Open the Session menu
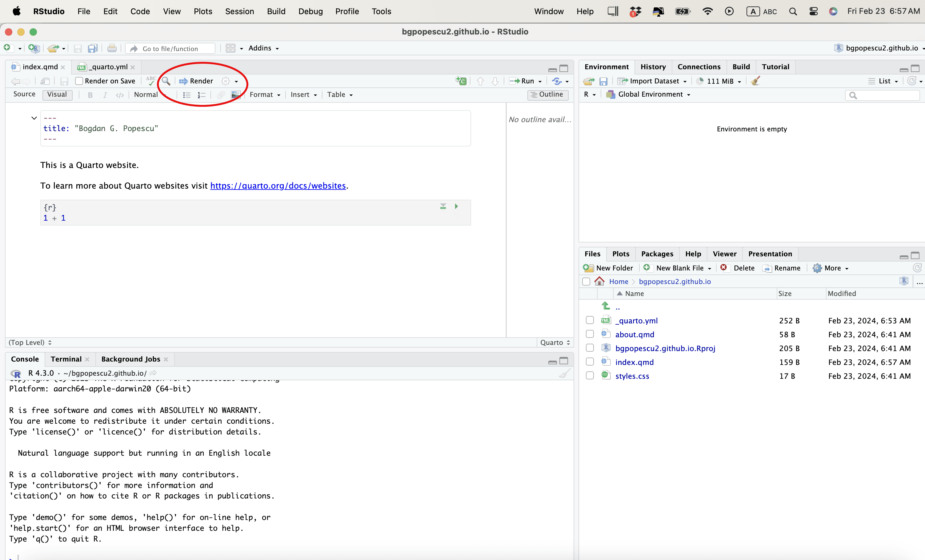Viewport: 925px width, 560px height. pos(239,11)
